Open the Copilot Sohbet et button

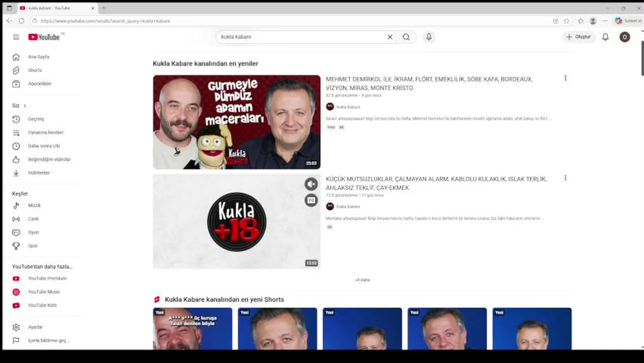coord(628,21)
